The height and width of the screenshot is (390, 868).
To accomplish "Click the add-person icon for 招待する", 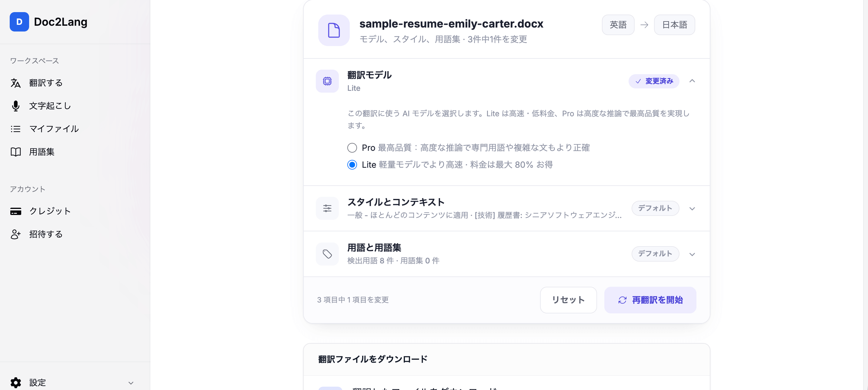I will [15, 234].
